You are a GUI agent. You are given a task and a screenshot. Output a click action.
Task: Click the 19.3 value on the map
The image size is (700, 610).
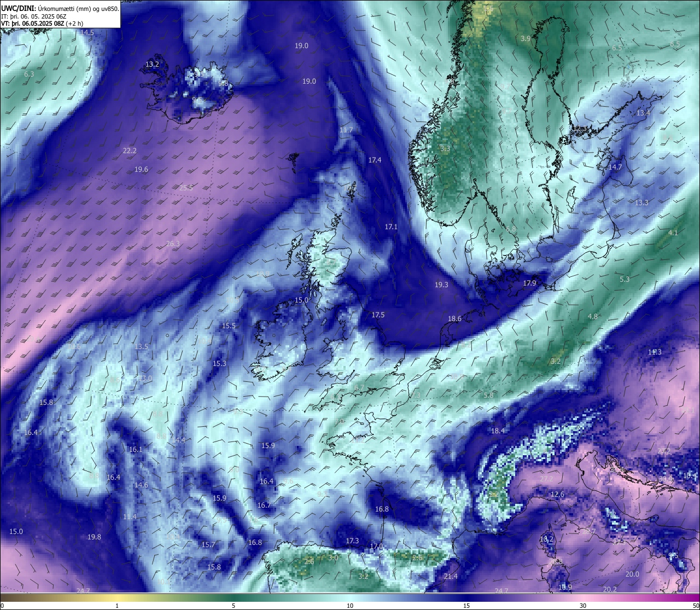coord(441,284)
